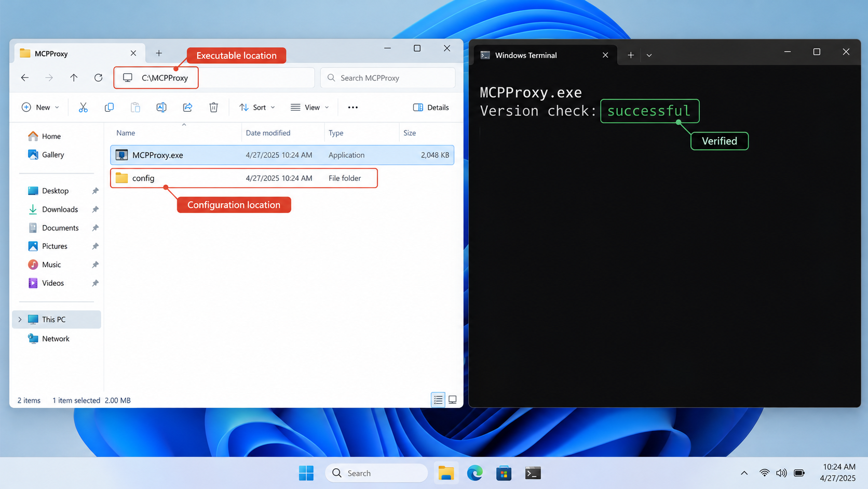
Task: Click the Paste clipboard icon
Action: pyautogui.click(x=135, y=108)
